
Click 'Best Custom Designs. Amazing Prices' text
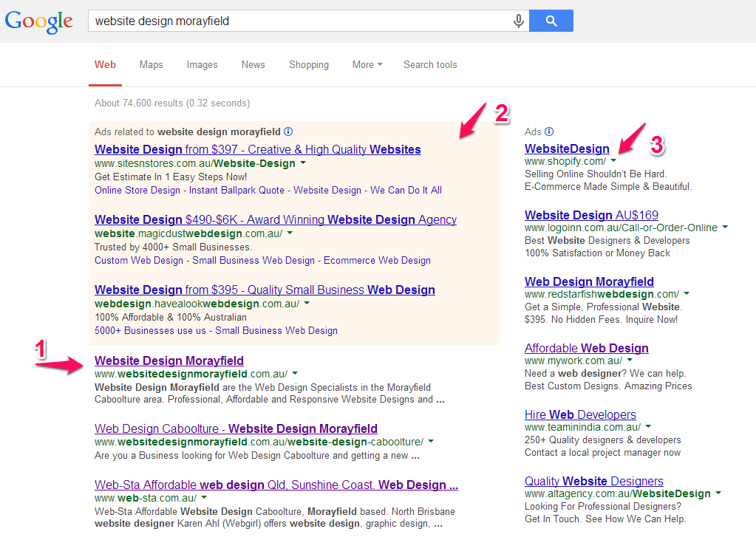tap(608, 386)
